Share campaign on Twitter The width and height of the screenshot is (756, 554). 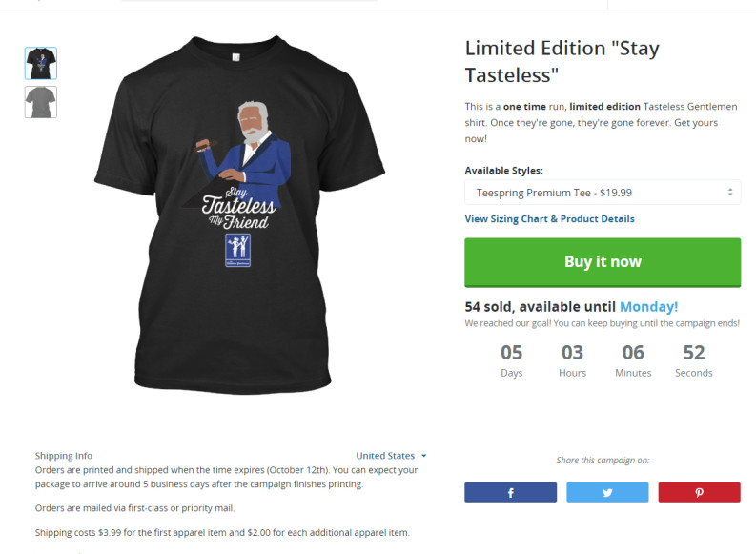[607, 492]
